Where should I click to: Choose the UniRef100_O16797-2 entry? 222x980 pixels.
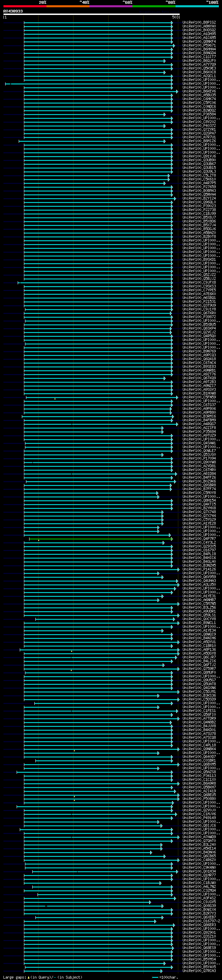click(x=201, y=921)
